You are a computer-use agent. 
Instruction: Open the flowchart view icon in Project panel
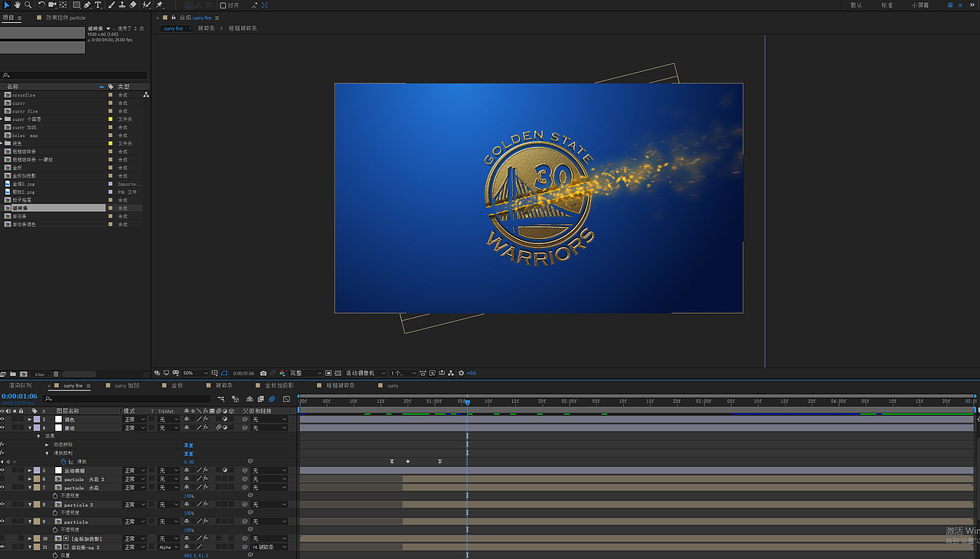146,95
